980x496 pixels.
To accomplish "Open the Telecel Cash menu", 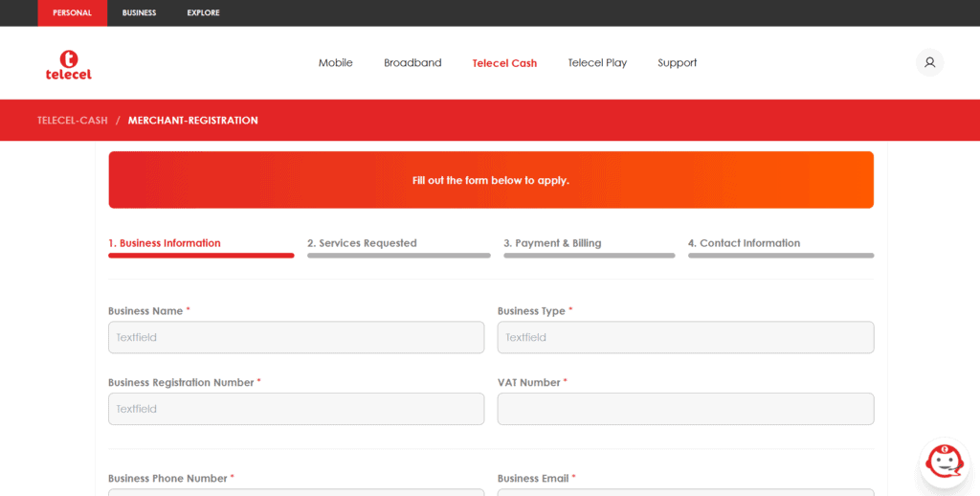I will (504, 63).
